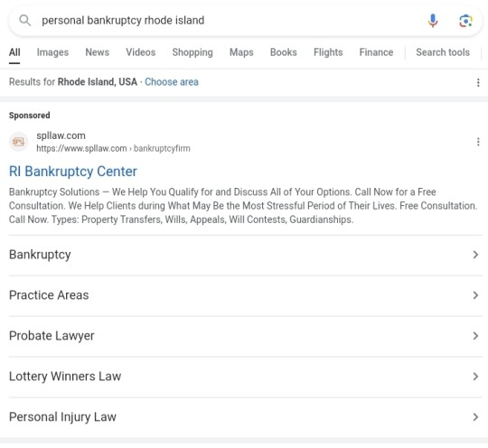Expand the Bankruptcy sitelink chevron
This screenshot has height=448, width=488.
(475, 255)
